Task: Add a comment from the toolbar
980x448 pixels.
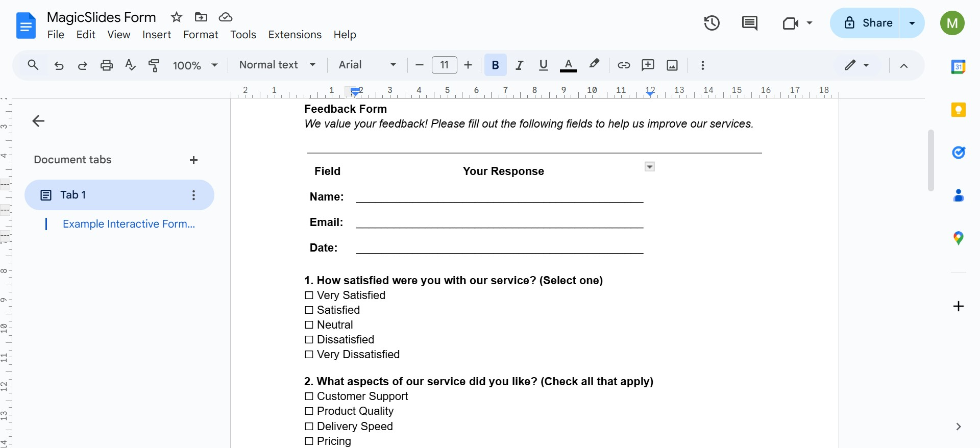Action: tap(648, 65)
